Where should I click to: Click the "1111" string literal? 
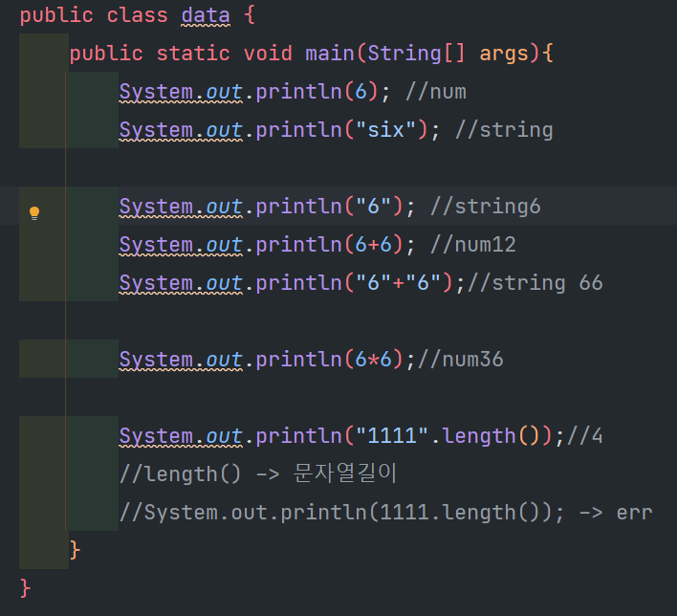tap(392, 435)
